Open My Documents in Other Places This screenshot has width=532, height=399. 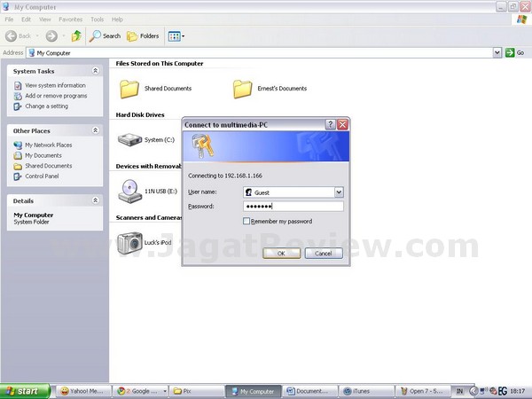pos(43,155)
